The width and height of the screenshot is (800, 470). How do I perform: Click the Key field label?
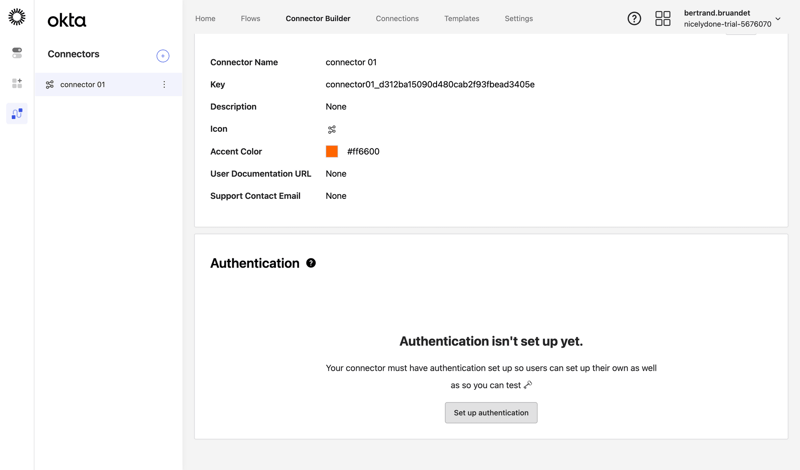tap(217, 85)
